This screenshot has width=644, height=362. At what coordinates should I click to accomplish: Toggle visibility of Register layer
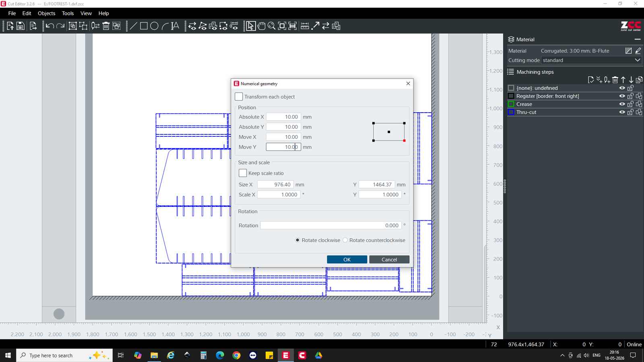[622, 96]
